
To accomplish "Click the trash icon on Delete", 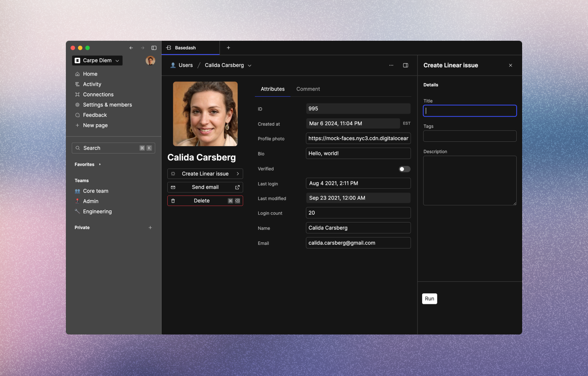I will (173, 201).
